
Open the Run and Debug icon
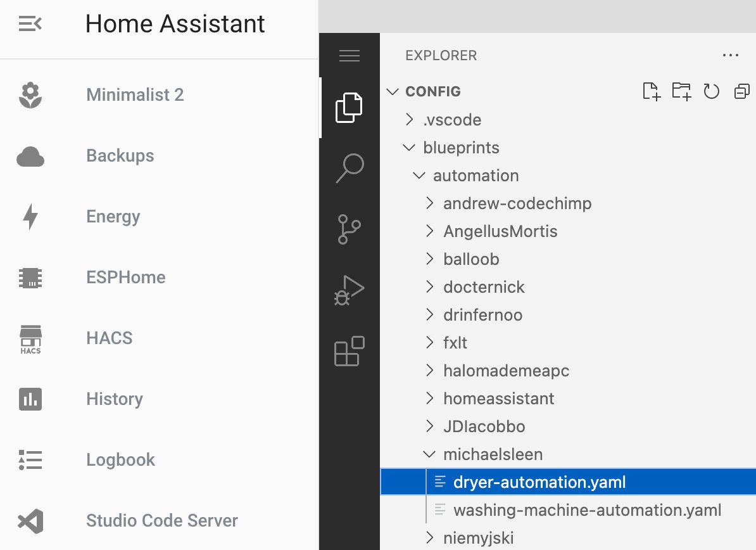349,290
